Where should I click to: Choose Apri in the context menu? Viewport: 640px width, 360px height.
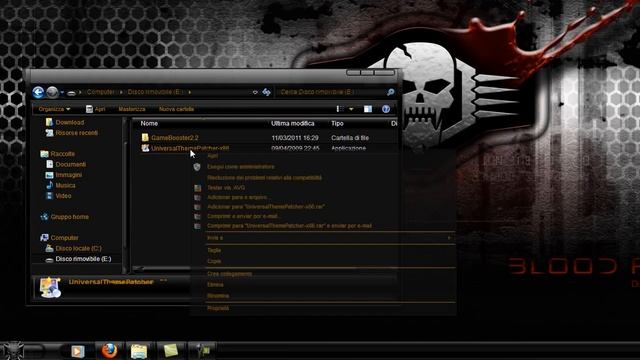(212, 156)
